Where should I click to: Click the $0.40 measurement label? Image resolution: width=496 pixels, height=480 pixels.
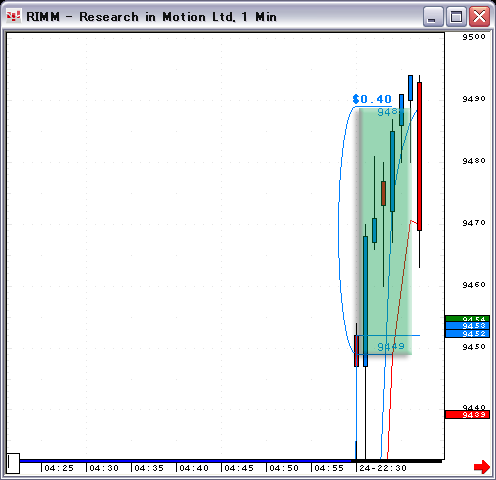click(x=372, y=99)
